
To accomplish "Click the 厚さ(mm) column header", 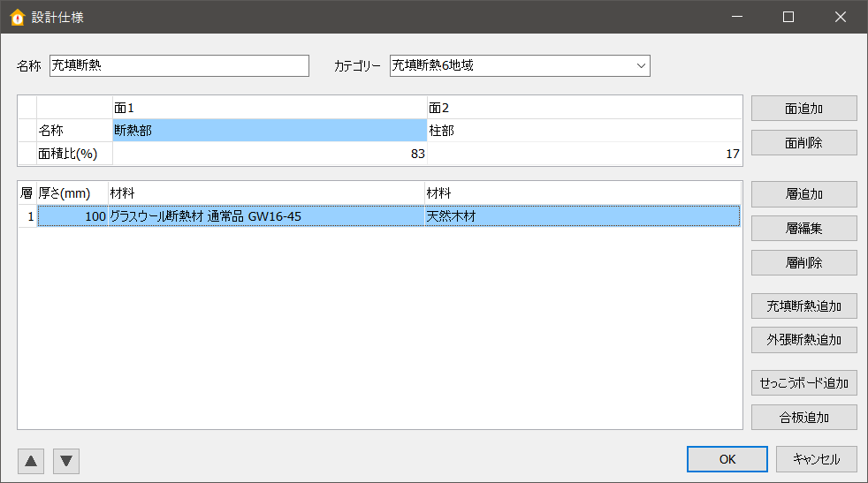I will coord(72,193).
